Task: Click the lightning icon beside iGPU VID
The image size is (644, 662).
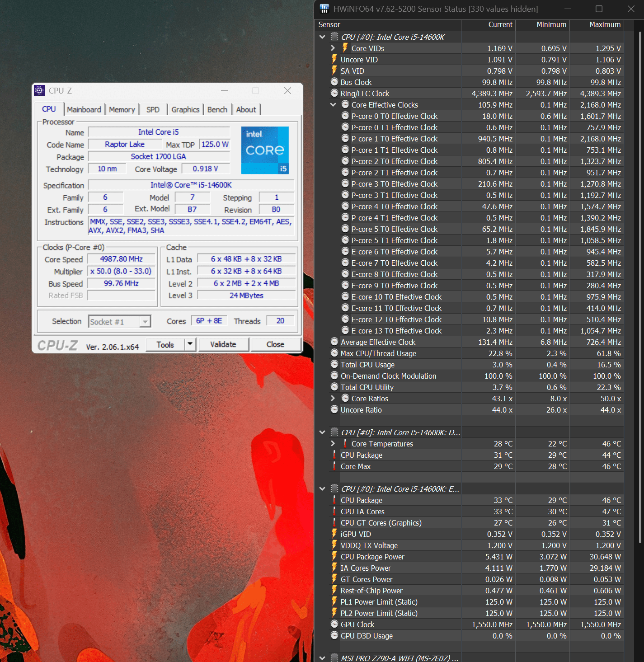Action: coord(334,534)
